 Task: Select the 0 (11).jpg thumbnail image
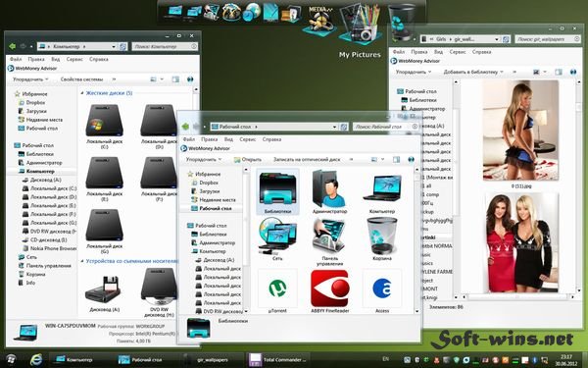click(x=520, y=131)
